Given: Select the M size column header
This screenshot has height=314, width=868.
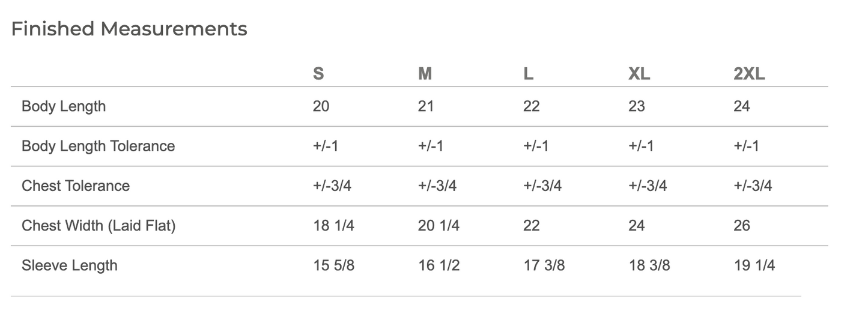Looking at the screenshot, I should [425, 74].
